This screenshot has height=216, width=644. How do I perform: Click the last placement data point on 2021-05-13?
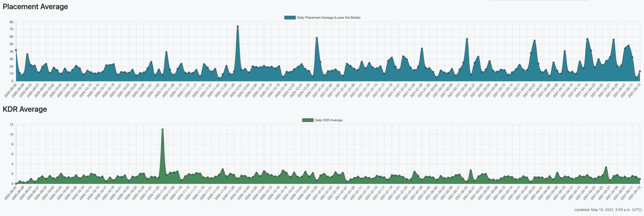pyautogui.click(x=640, y=71)
